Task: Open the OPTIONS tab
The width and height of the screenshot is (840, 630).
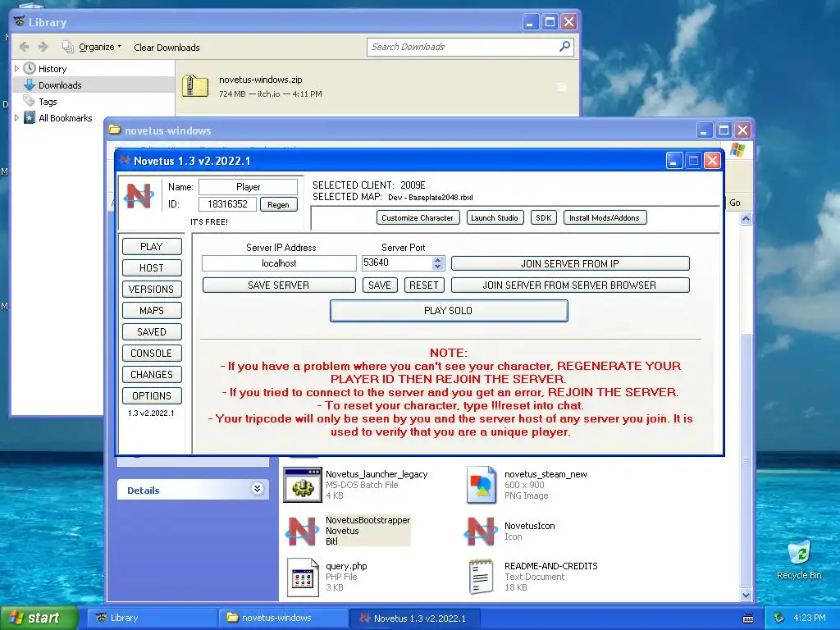Action: 152,396
